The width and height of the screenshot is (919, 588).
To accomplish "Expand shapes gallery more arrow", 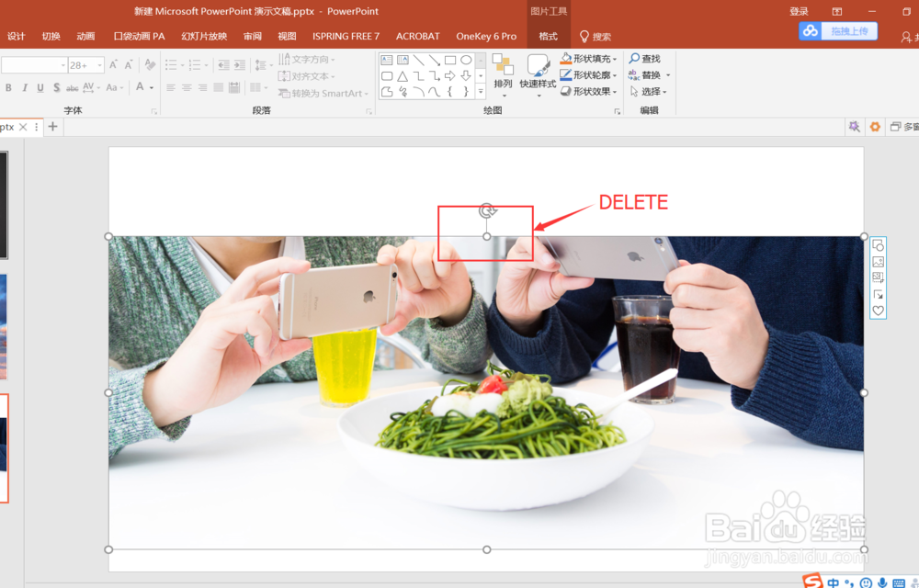I will point(481,91).
